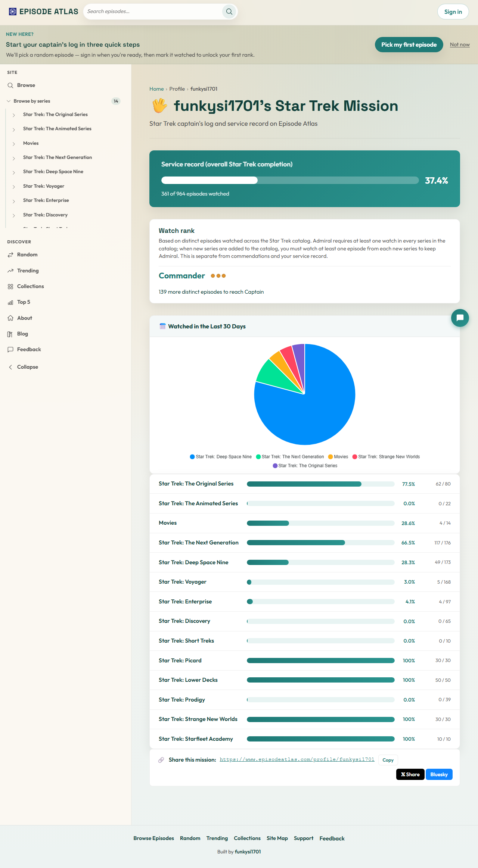478x868 pixels.
Task: Open Browse via its magnifier icon
Action: click(x=10, y=85)
